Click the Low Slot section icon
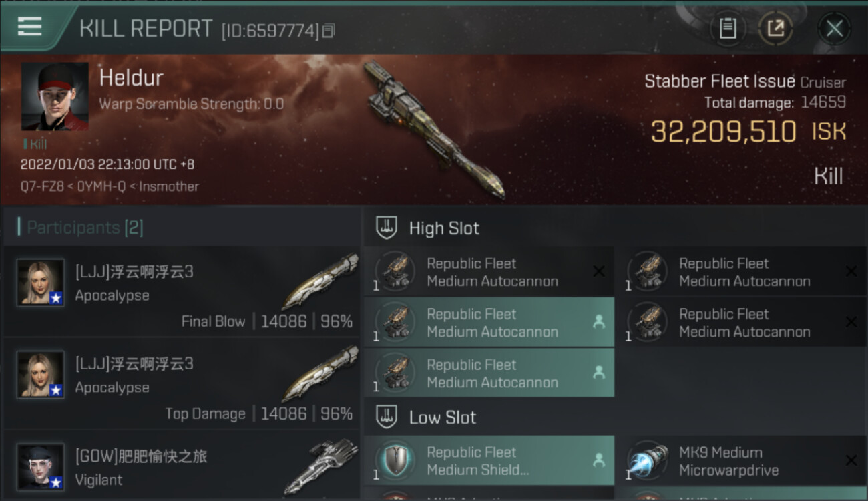The width and height of the screenshot is (868, 501). [x=387, y=417]
